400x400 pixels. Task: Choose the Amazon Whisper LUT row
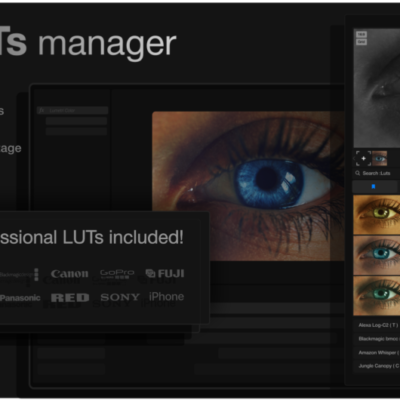pos(377,352)
